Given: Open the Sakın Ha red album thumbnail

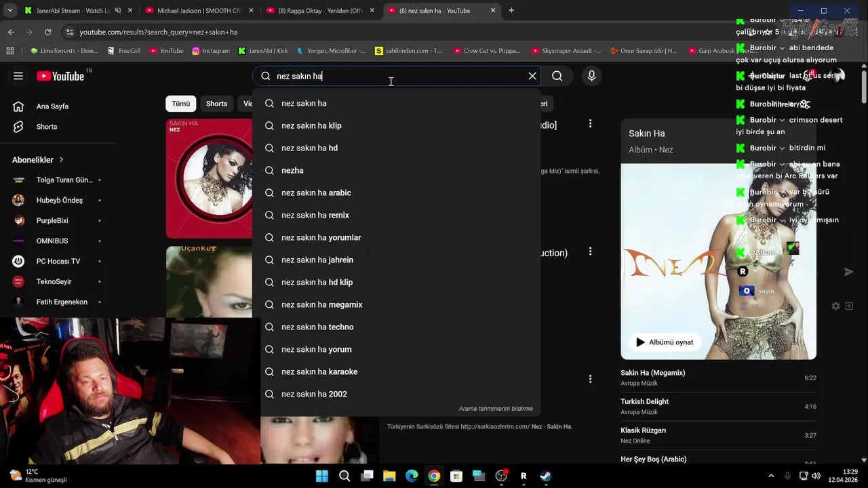Looking at the screenshot, I should [209, 178].
